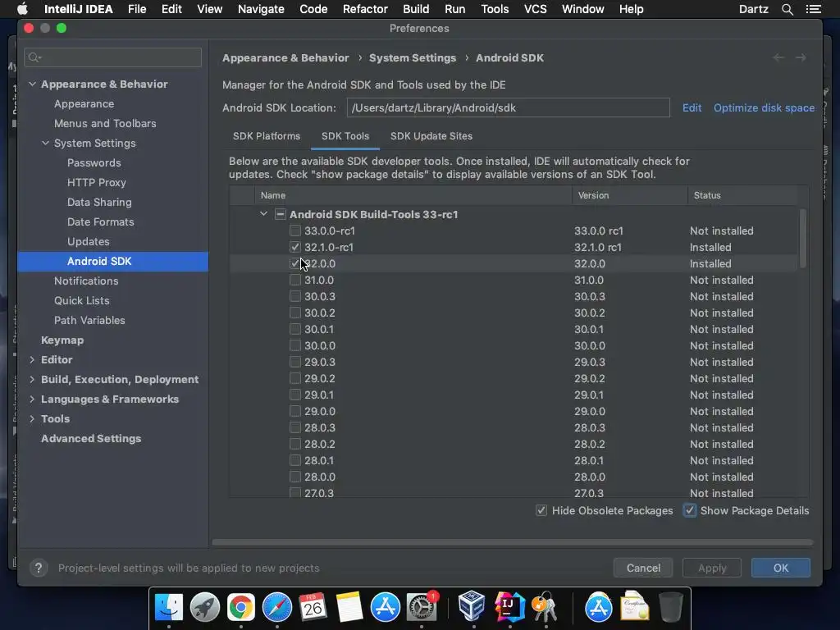Click the SDK tools table vertical scrollbar
Viewport: 840px width, 630px height.
(x=802, y=239)
